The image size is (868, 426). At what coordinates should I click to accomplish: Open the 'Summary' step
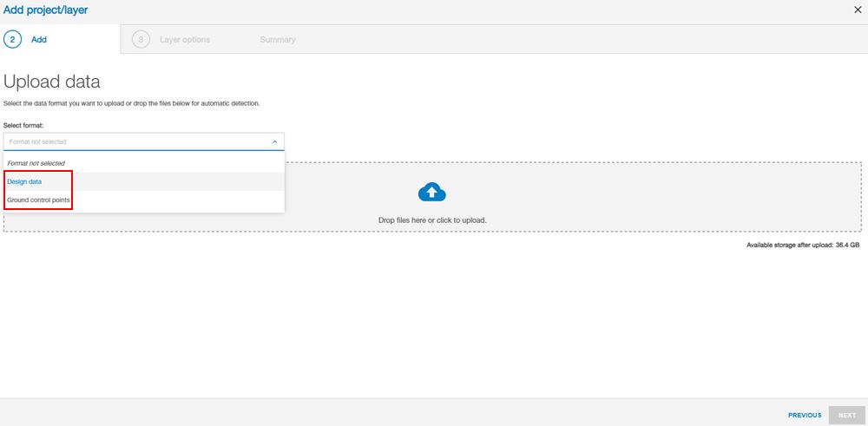(x=278, y=40)
